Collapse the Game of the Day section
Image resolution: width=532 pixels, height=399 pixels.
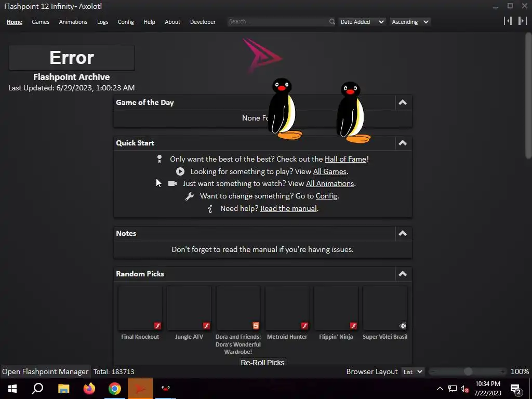(403, 102)
